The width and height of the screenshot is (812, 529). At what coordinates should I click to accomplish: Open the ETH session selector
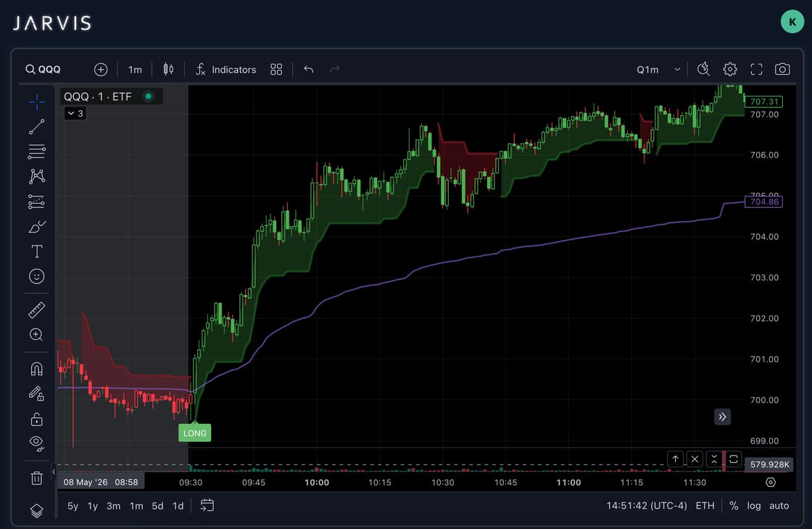pos(705,506)
